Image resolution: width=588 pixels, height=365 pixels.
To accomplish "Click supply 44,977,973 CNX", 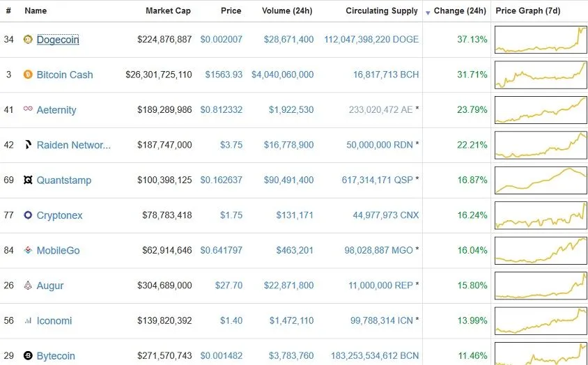I will click(385, 215).
